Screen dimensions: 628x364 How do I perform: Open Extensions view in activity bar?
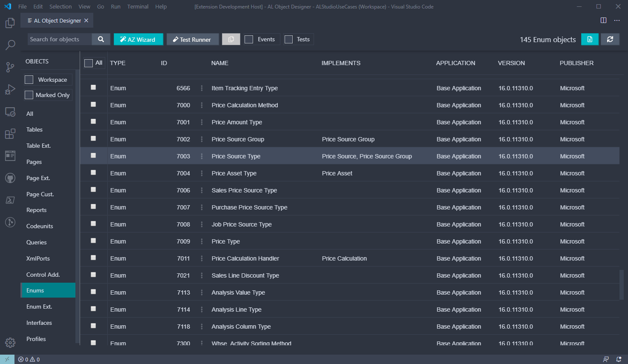pyautogui.click(x=10, y=134)
